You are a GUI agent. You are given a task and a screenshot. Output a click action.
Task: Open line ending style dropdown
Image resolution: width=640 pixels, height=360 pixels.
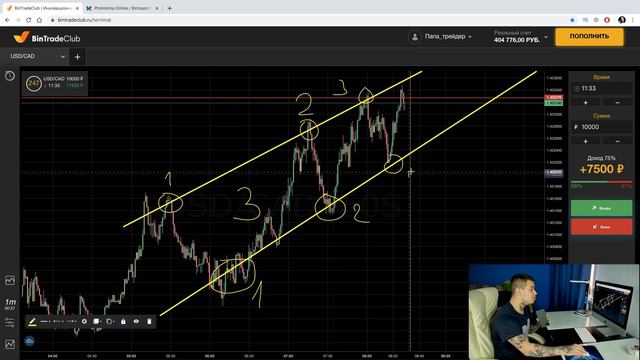[71, 322]
